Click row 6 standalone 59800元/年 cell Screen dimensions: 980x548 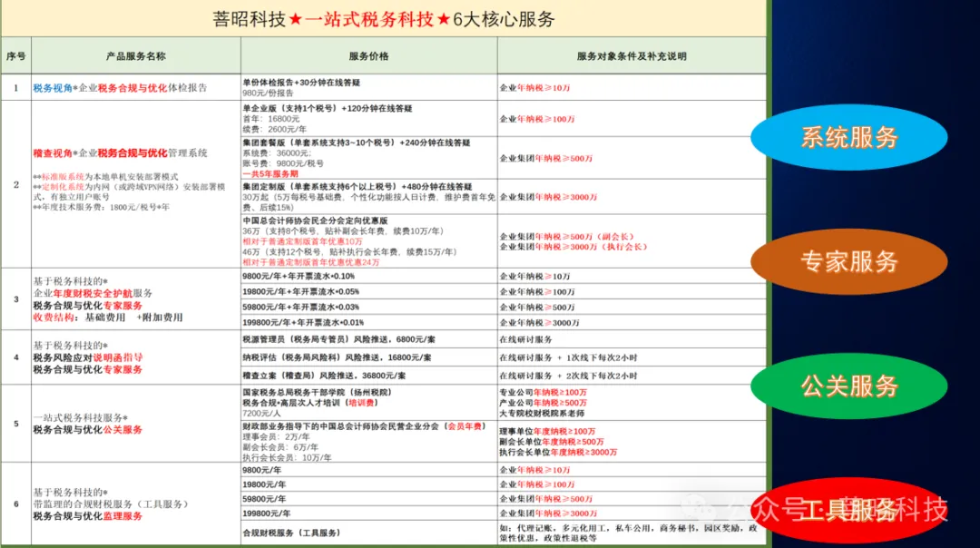368,499
